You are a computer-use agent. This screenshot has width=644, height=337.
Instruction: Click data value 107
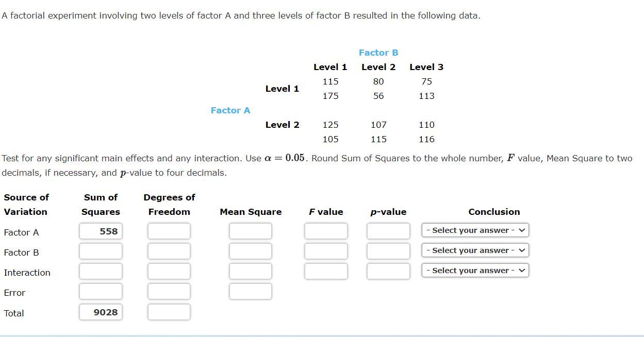[x=378, y=125]
